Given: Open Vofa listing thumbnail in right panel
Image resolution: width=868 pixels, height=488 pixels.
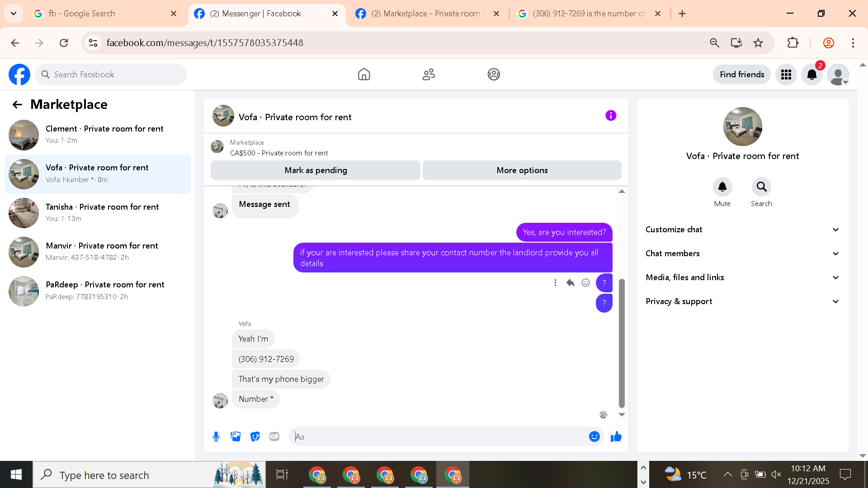Looking at the screenshot, I should tap(742, 127).
